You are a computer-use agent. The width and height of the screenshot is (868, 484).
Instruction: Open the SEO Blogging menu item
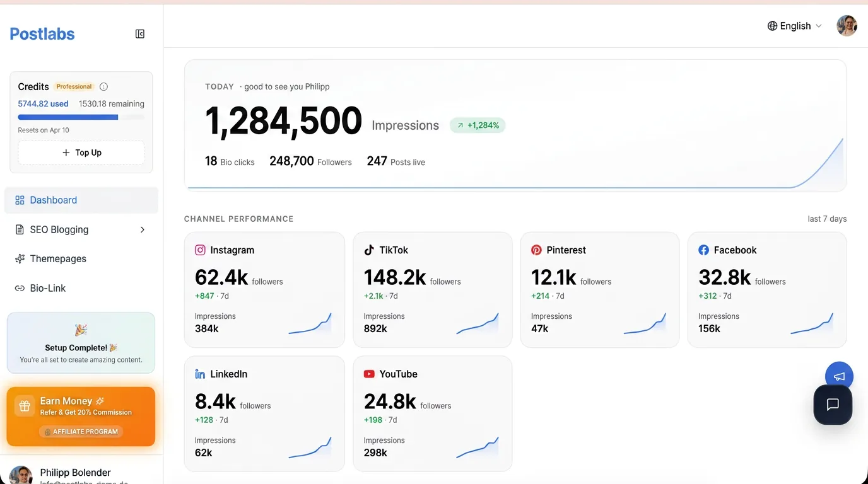coord(81,229)
